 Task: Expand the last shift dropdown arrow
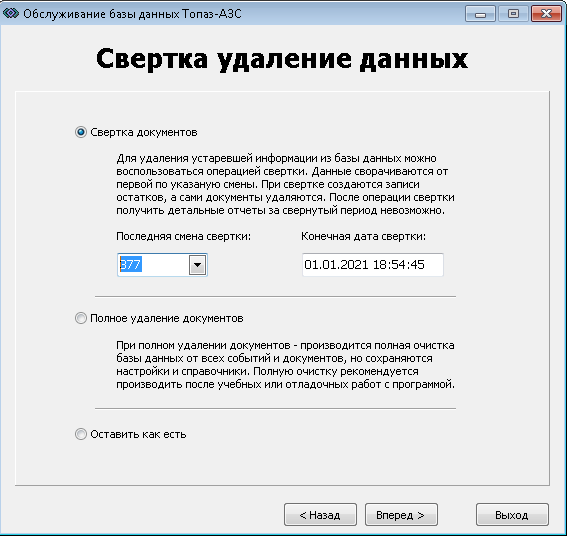click(197, 265)
